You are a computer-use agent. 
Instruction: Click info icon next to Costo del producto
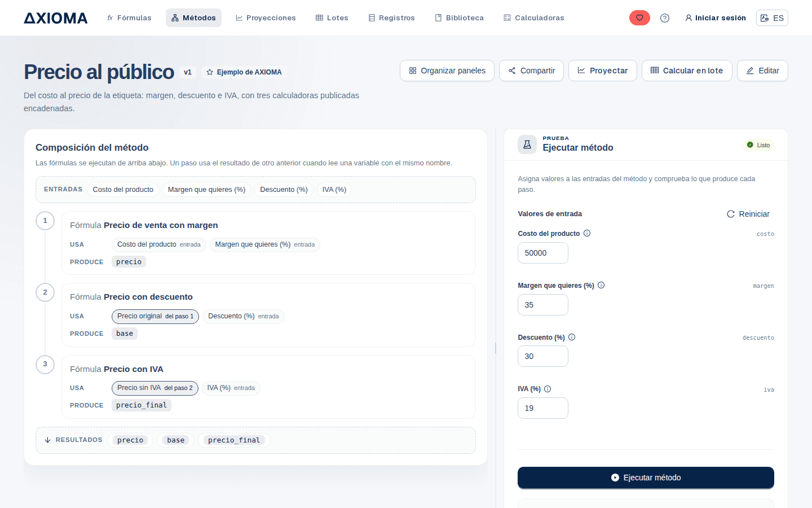click(x=587, y=233)
